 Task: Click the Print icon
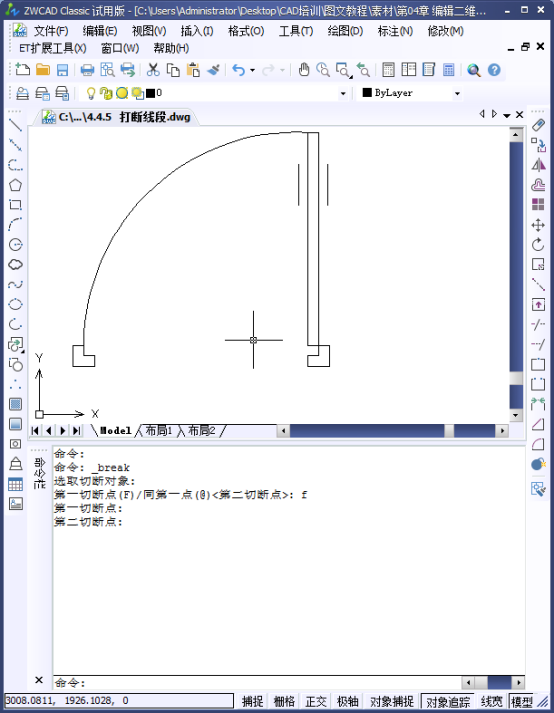(x=87, y=70)
